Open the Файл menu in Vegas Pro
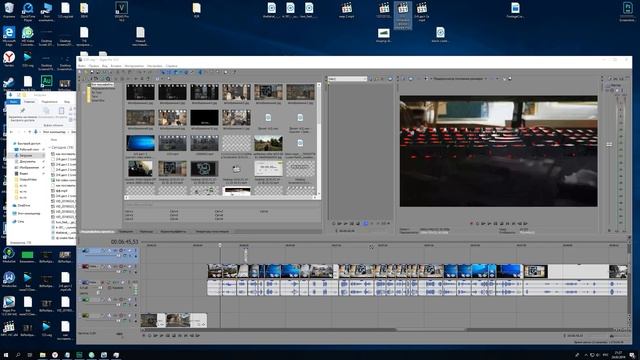This screenshot has width=640, height=360. point(82,66)
